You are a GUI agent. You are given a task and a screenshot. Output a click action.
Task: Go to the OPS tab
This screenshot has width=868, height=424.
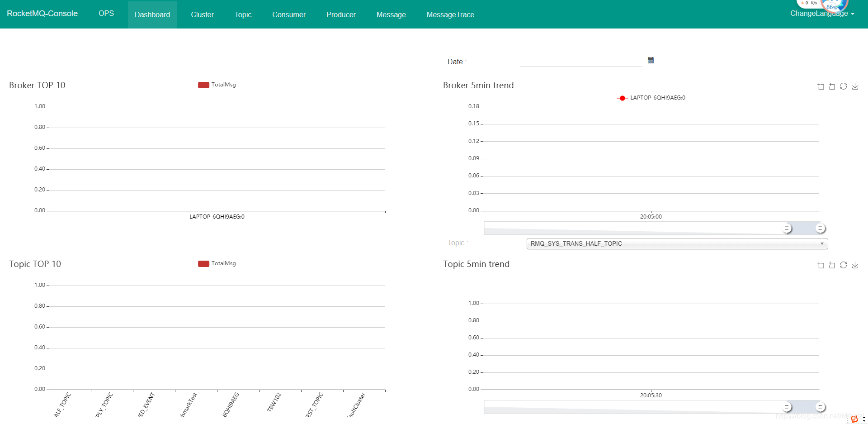tap(106, 14)
